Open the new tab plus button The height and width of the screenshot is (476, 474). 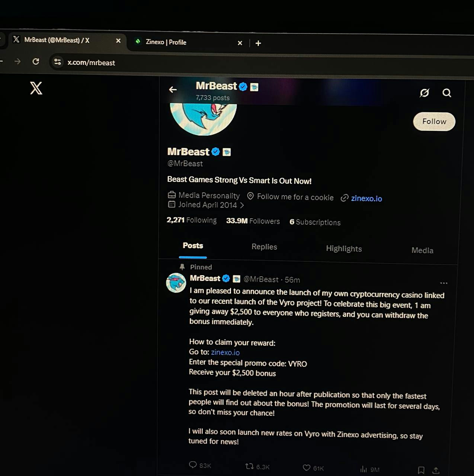pos(258,43)
